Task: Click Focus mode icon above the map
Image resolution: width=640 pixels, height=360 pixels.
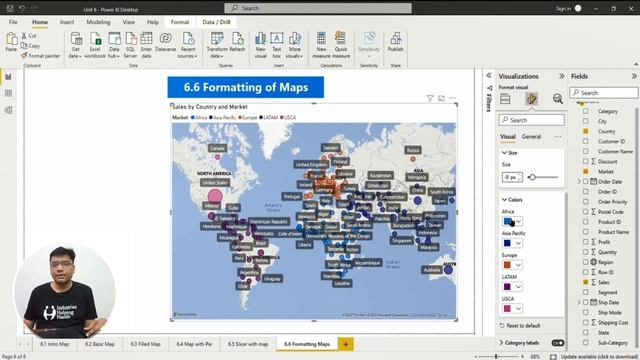Action: tap(441, 98)
